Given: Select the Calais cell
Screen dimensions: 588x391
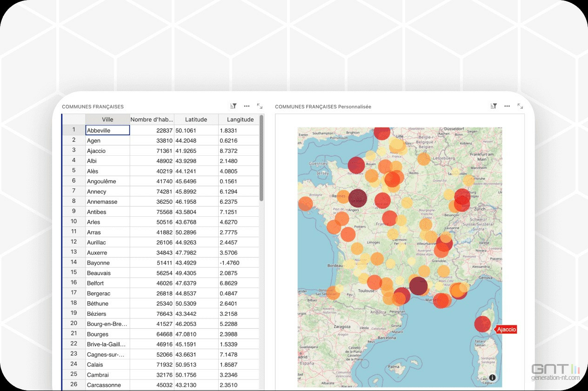Looking at the screenshot, I should (107, 364).
